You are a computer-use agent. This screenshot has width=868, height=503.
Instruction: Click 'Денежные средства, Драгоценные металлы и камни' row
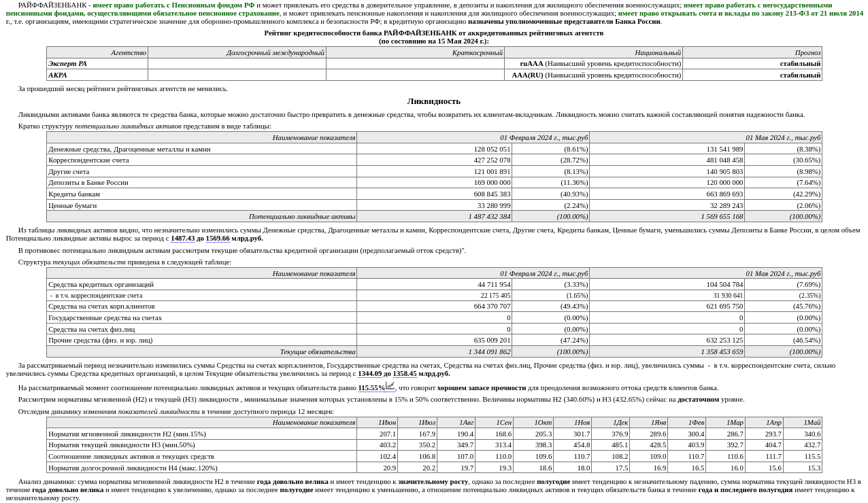(434, 149)
